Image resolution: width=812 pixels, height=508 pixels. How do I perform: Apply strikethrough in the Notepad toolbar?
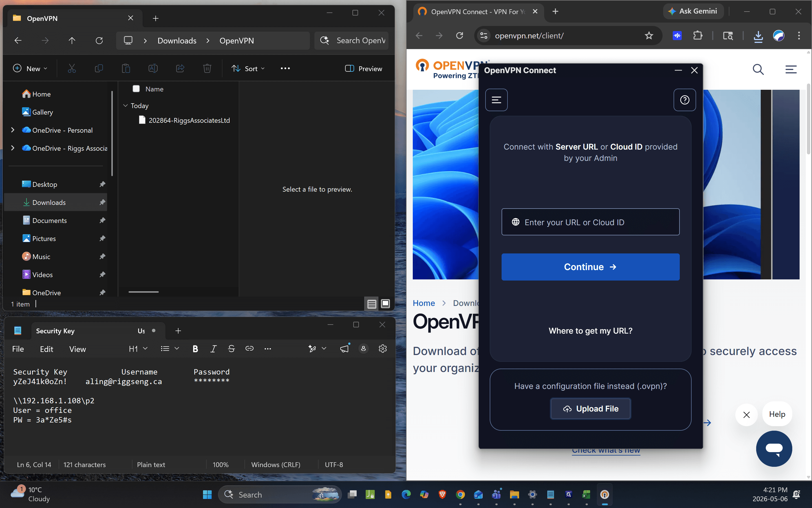pyautogui.click(x=231, y=349)
